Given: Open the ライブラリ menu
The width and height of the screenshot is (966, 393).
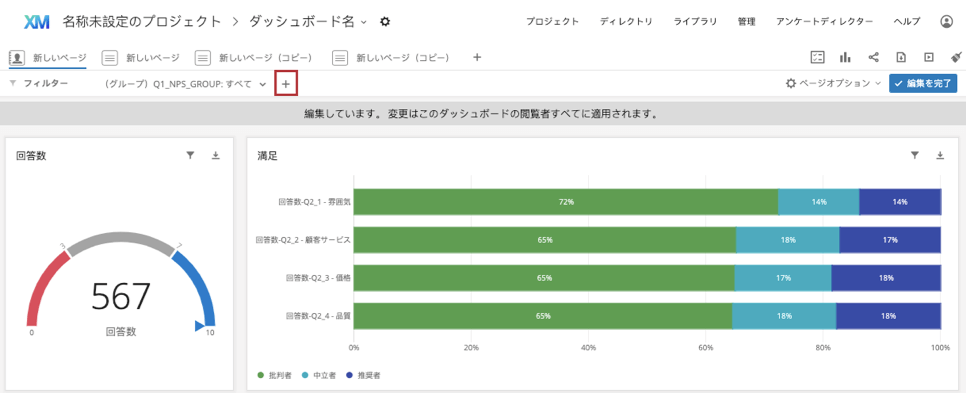Looking at the screenshot, I should tap(695, 22).
